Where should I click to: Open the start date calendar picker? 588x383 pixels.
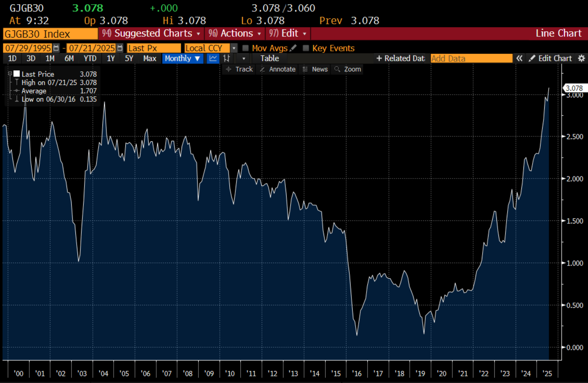pos(56,48)
